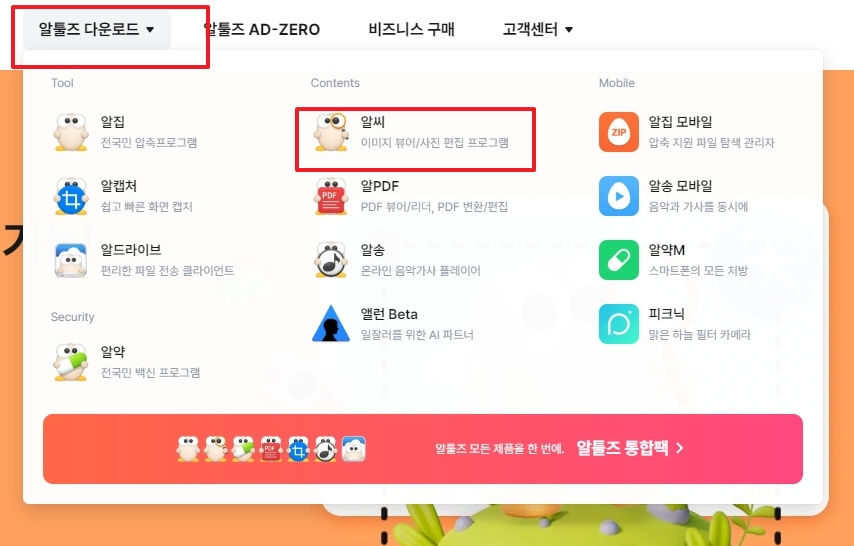Screen dimensions: 854x546
Task: Click text '알툴즈 모든 제품을 한 번에.'
Action: coord(499,449)
